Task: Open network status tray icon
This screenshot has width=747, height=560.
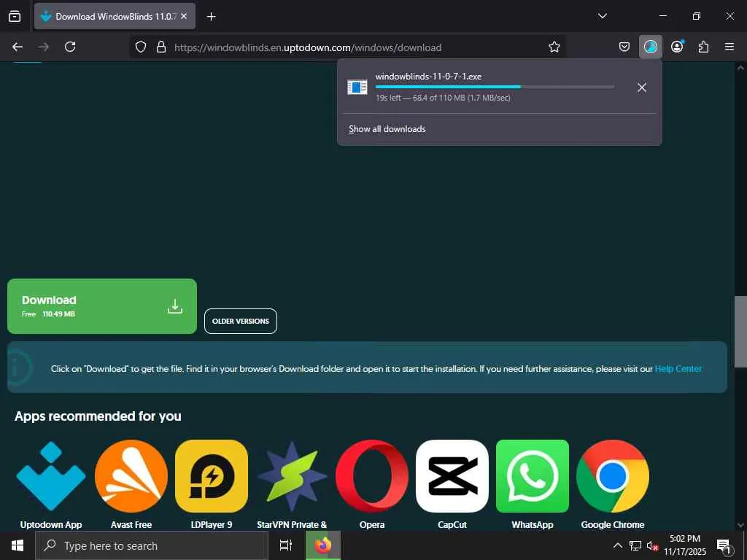Action: coord(635,545)
